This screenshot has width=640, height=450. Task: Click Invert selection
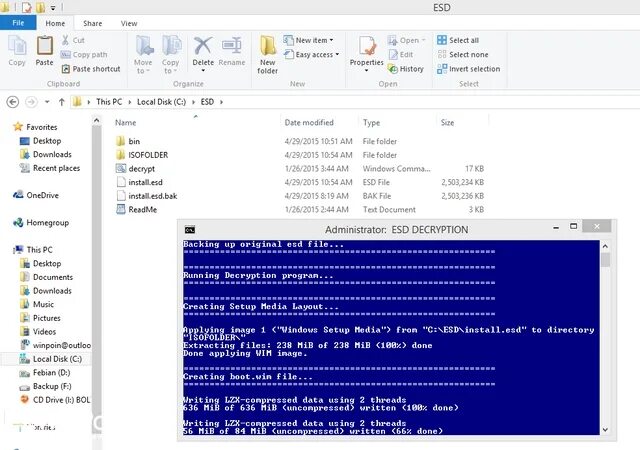469,69
